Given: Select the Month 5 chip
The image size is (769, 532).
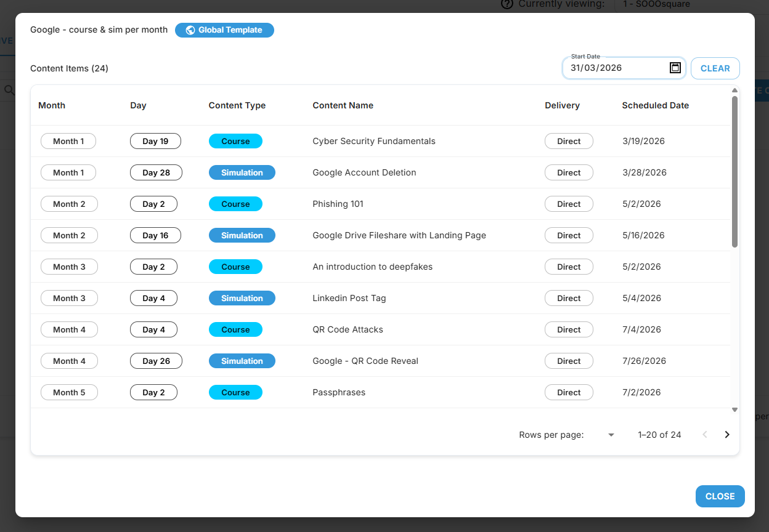Looking at the screenshot, I should click(x=69, y=392).
